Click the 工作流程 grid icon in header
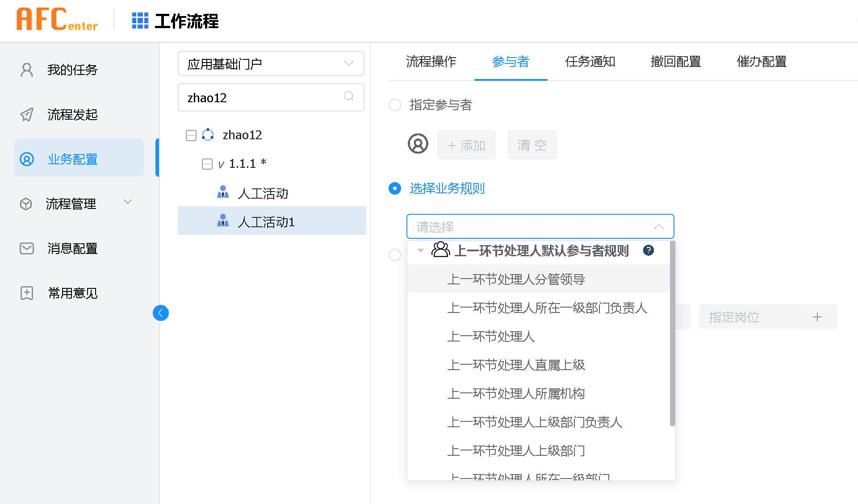This screenshot has height=504, width=858. click(x=140, y=21)
